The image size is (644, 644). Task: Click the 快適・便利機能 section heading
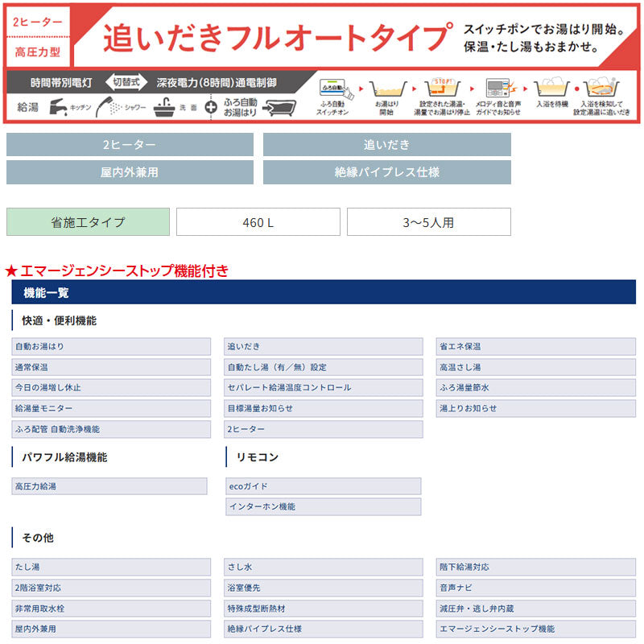(59, 320)
